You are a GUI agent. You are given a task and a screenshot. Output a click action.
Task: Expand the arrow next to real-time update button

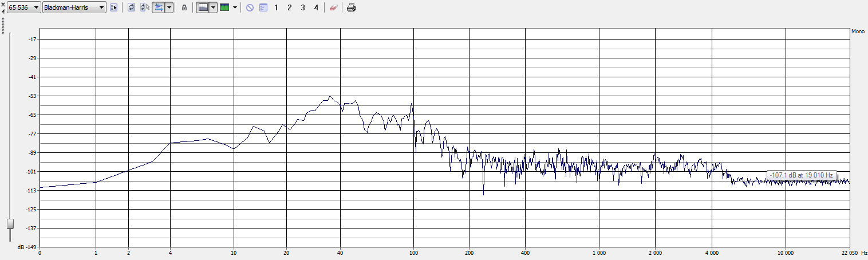click(169, 7)
